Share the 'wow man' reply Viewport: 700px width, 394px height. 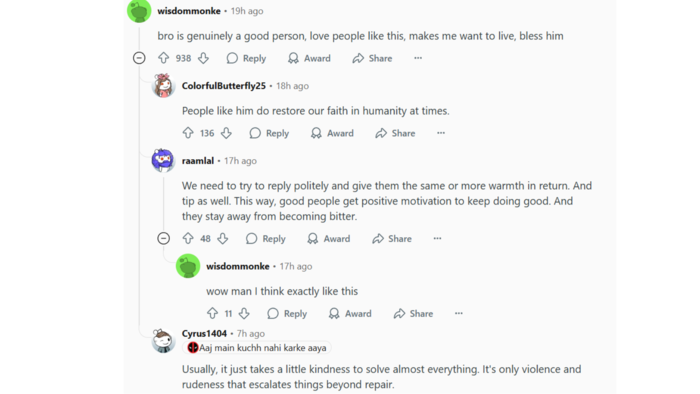tap(413, 314)
